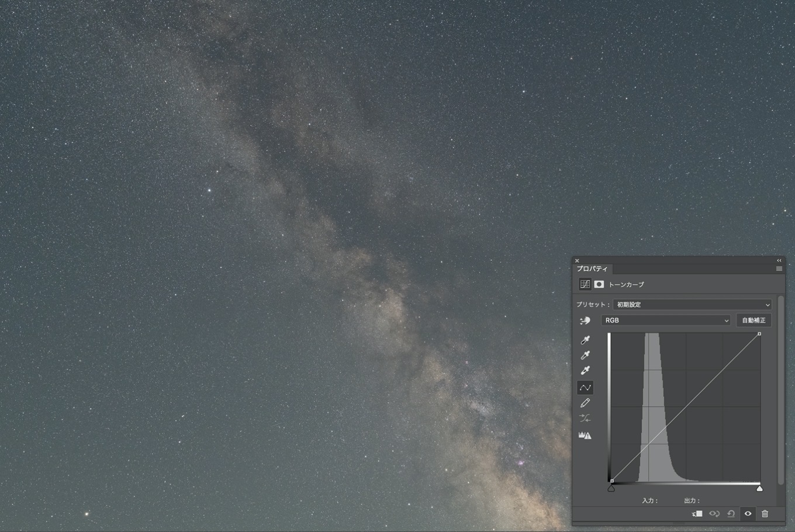Open the RGB channel dropdown

click(x=666, y=320)
